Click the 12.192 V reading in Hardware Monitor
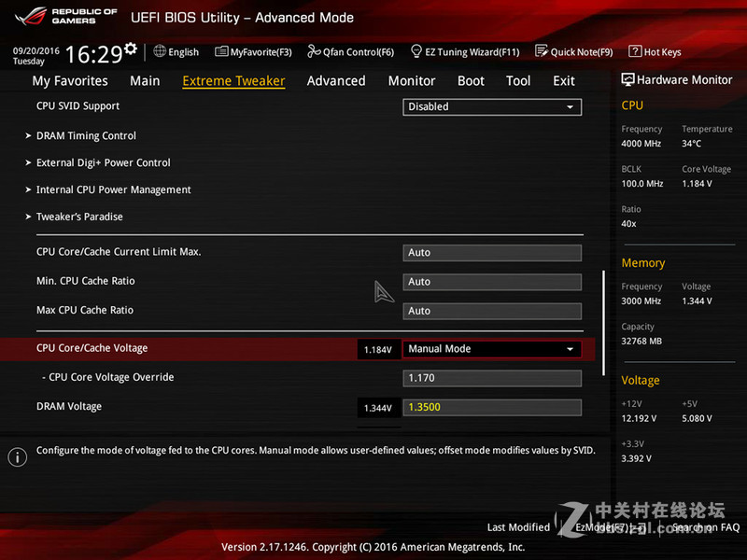 tap(639, 418)
